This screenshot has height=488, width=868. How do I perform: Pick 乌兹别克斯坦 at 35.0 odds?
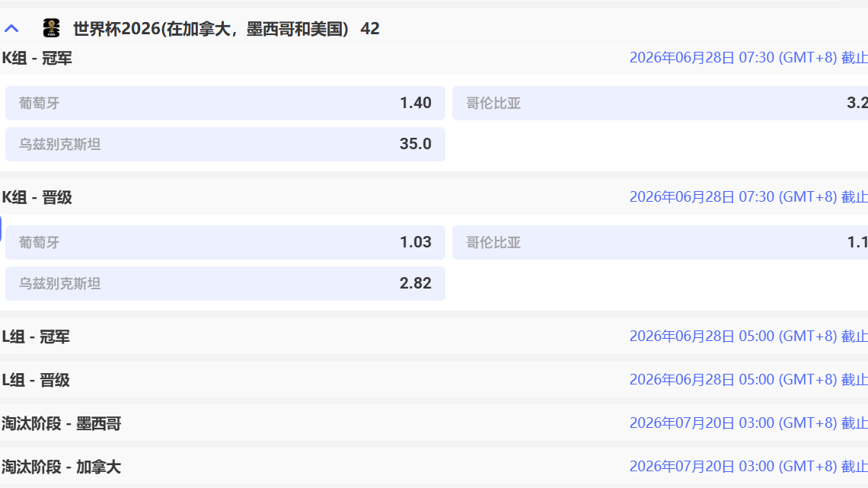[225, 144]
